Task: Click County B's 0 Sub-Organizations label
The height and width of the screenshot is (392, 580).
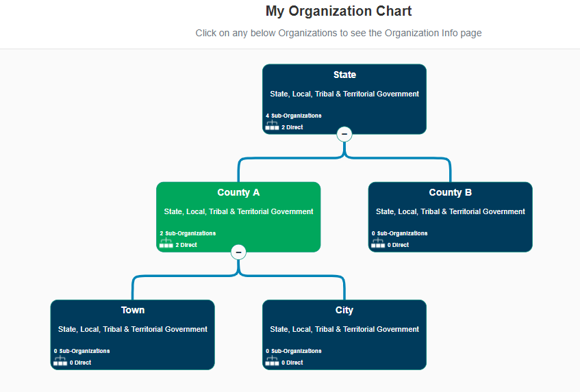Action: 399,233
